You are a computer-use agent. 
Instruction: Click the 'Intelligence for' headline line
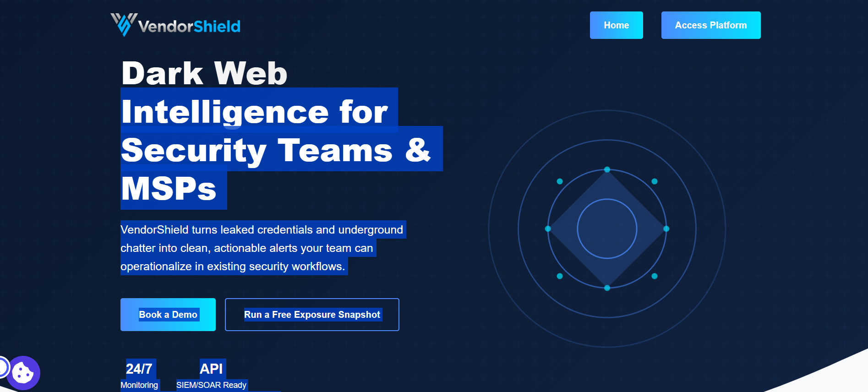coord(255,112)
